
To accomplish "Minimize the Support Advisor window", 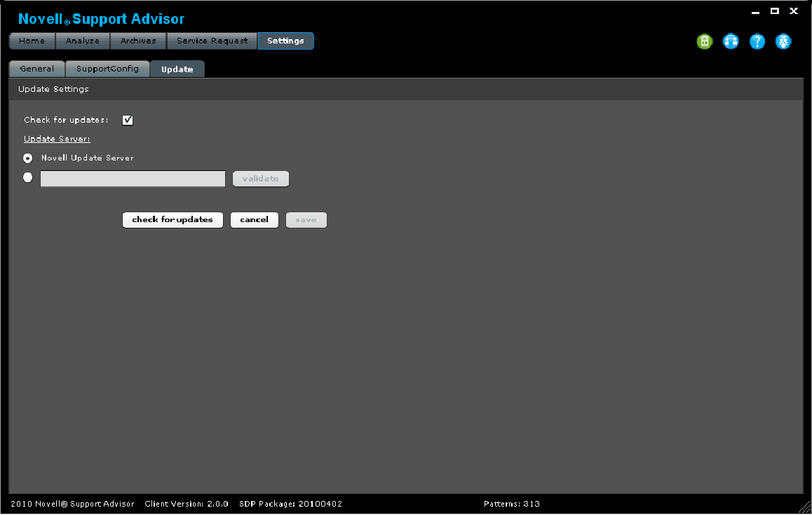I will tap(756, 11).
